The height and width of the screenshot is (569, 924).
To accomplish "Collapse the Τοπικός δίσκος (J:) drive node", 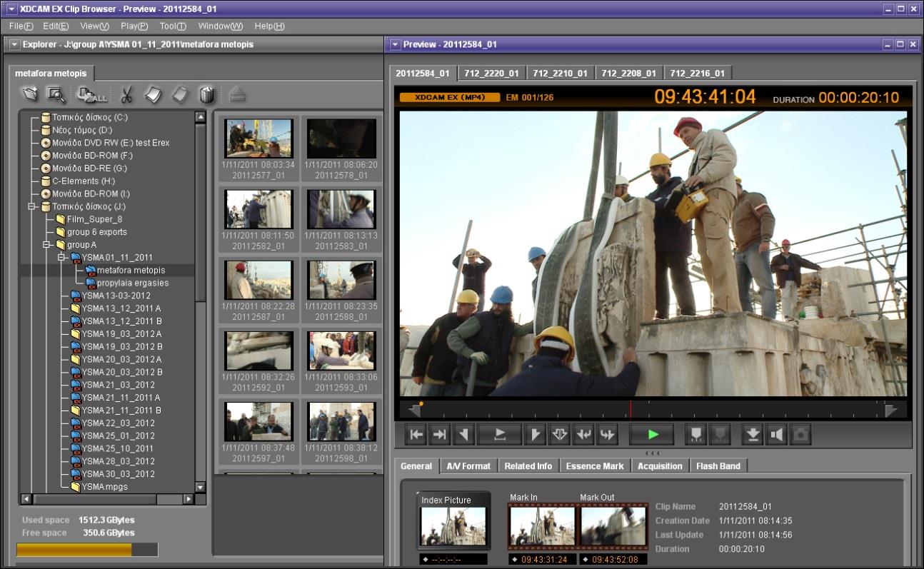I will 31,206.
